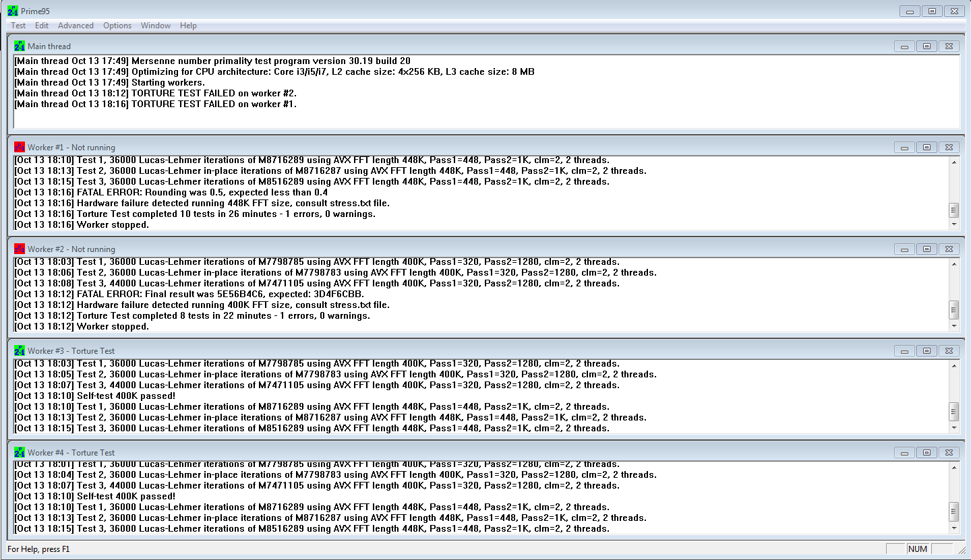This screenshot has width=971, height=560.
Task: Click the scrollbar thumb in Worker #1 log
Action: [953, 210]
